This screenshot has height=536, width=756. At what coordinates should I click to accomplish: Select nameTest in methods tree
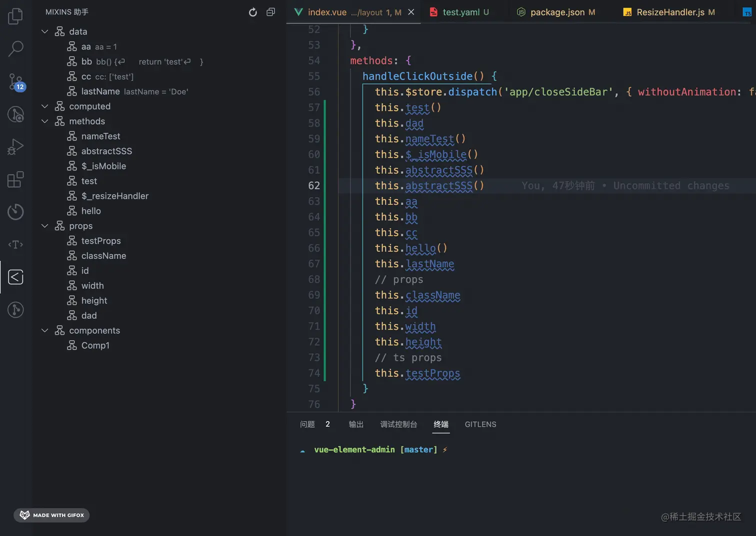click(x=159, y=136)
